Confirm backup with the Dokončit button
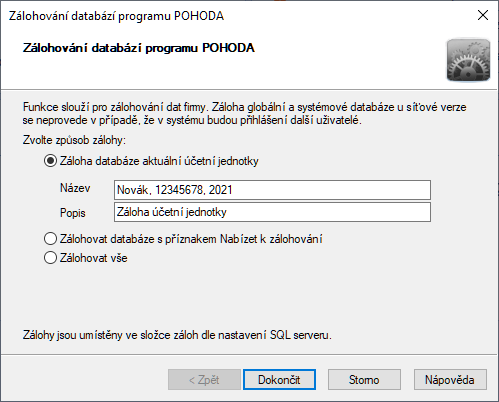499x402 pixels. [x=279, y=380]
